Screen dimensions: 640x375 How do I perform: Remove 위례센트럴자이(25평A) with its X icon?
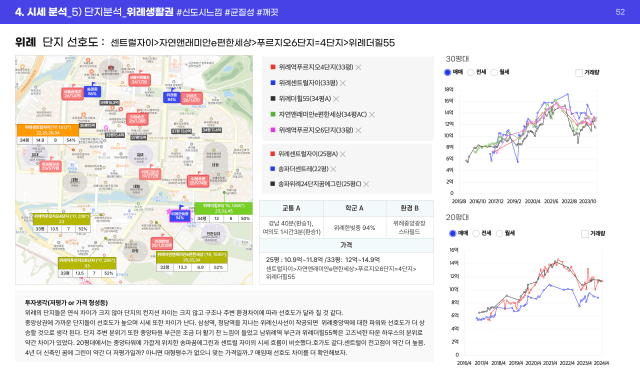(342, 154)
